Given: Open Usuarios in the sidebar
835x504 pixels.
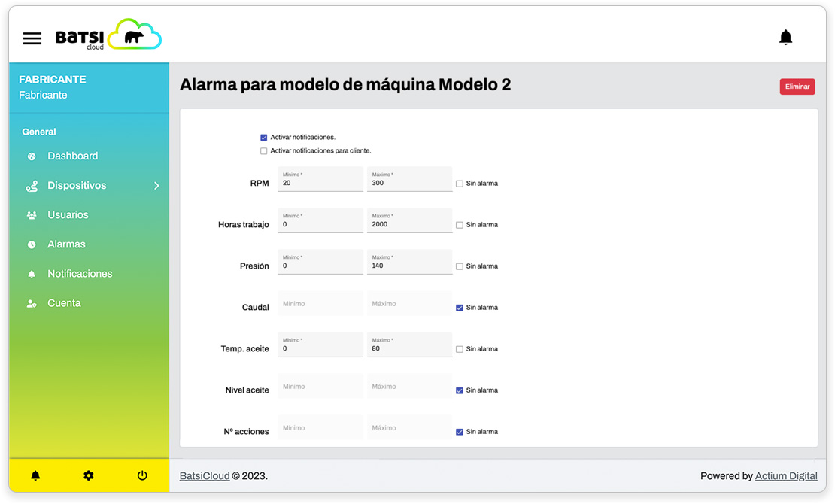Looking at the screenshot, I should point(68,215).
